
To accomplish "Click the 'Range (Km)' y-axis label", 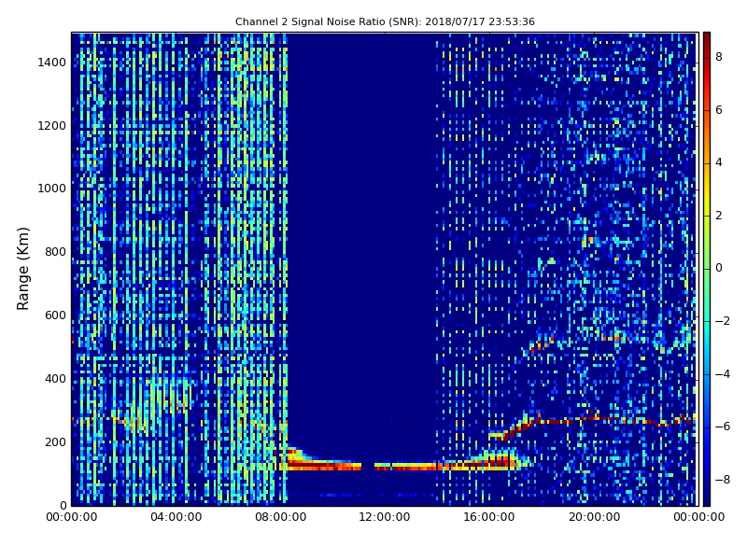I will (22, 269).
